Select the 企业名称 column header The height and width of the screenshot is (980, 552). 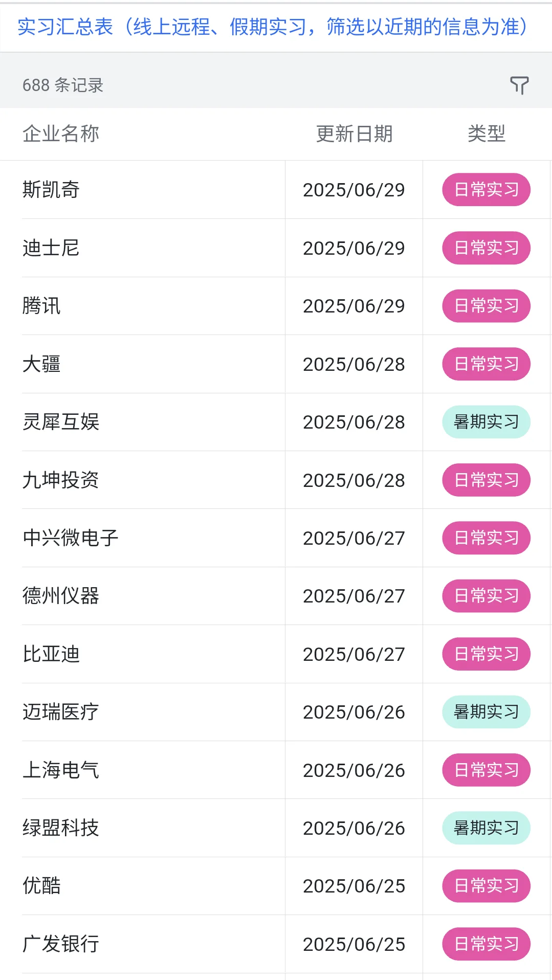61,133
